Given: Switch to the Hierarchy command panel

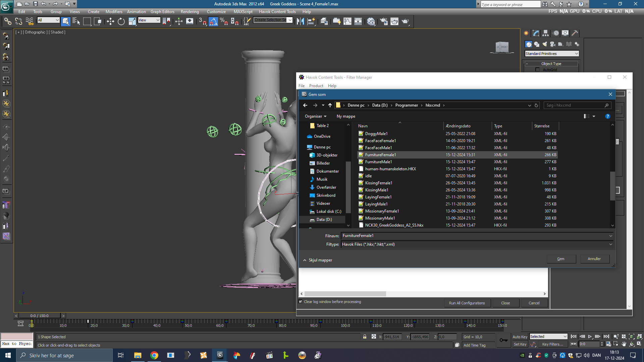Looking at the screenshot, I should pyautogui.click(x=546, y=33).
